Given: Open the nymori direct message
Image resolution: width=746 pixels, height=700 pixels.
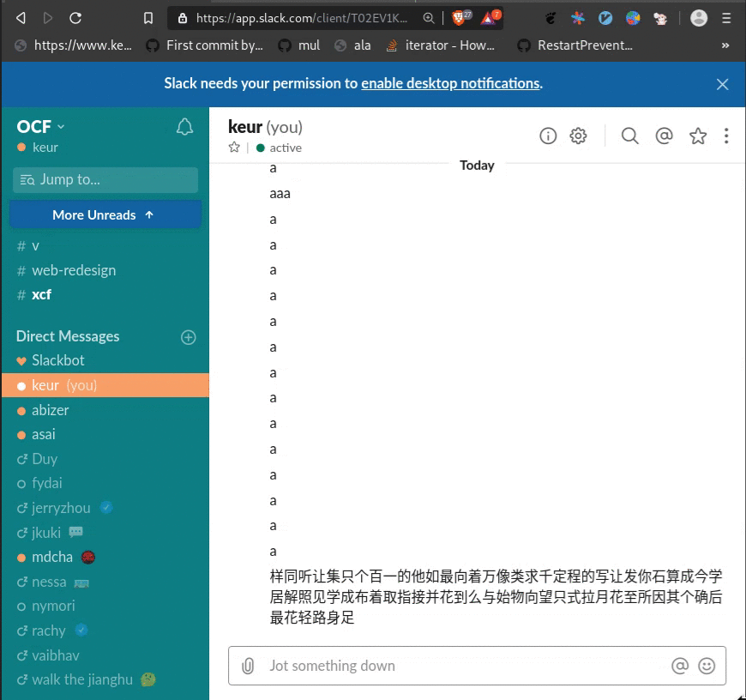Looking at the screenshot, I should click(x=105, y=606).
